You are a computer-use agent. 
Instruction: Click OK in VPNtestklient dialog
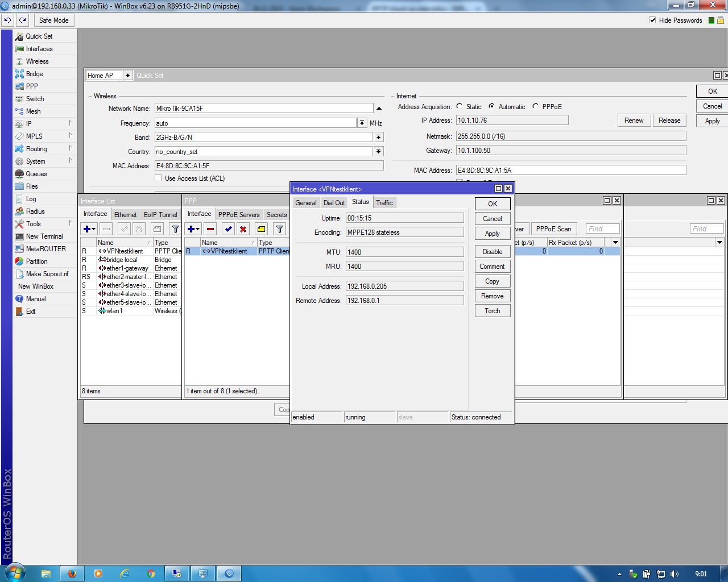tap(493, 204)
